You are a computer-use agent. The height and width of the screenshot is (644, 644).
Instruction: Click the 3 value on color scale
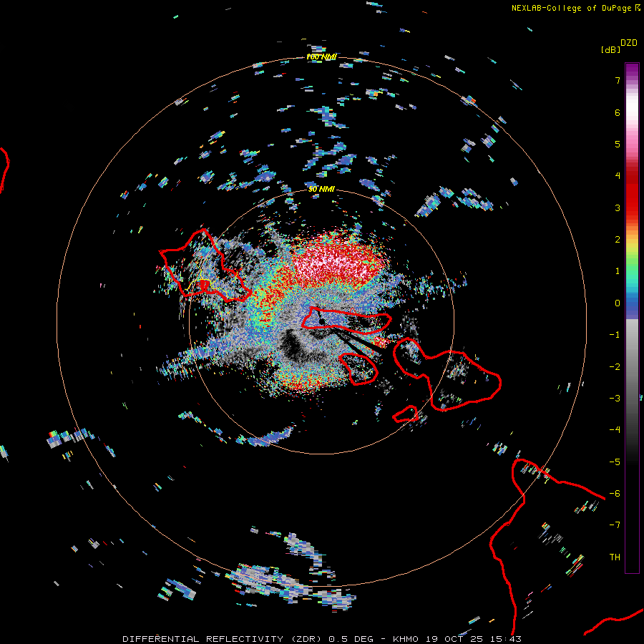[x=618, y=208]
